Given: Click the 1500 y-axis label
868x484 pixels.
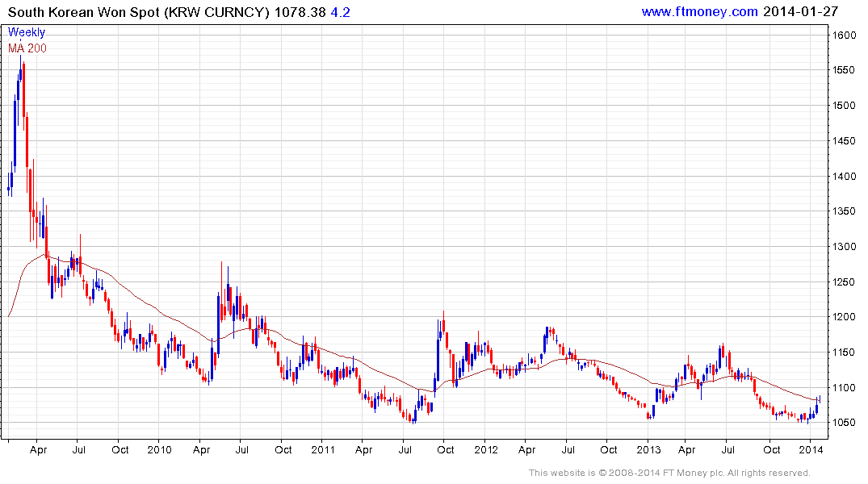Looking at the screenshot, I should pyautogui.click(x=845, y=105).
